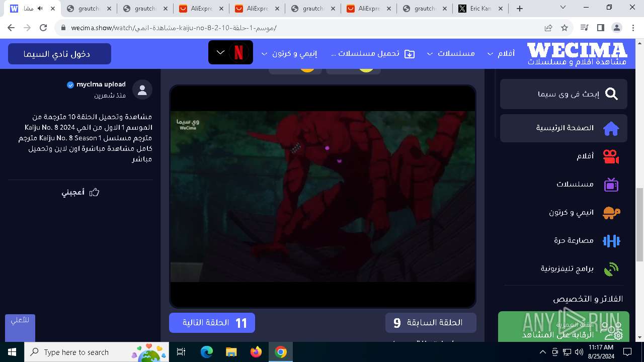The width and height of the screenshot is (644, 362).
Task: Open تحميل مسلسلات navbar item
Action: [372, 53]
